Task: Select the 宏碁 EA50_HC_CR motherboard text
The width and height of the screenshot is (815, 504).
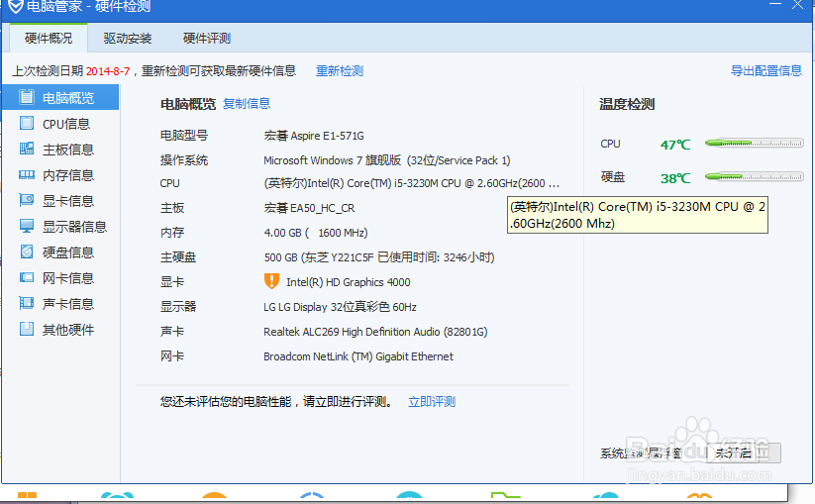Action: [x=309, y=208]
